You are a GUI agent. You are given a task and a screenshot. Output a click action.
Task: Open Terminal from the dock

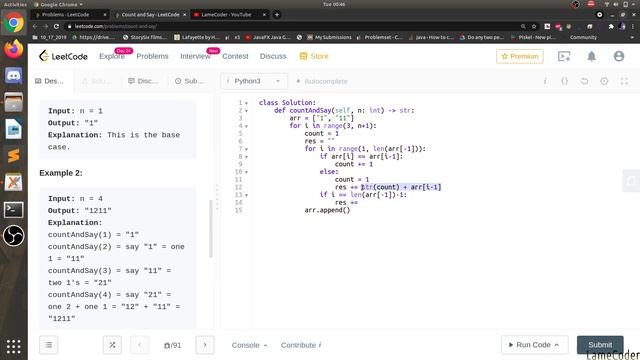click(x=14, y=209)
